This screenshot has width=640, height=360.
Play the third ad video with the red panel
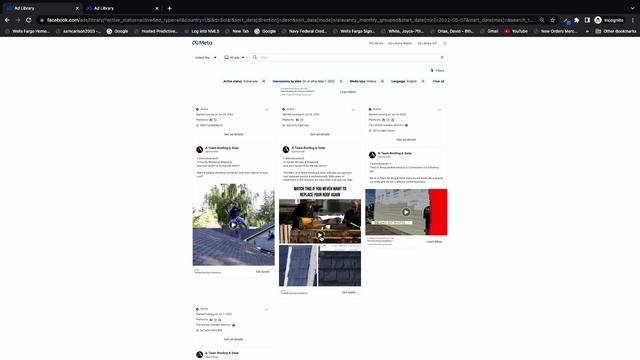(x=406, y=212)
